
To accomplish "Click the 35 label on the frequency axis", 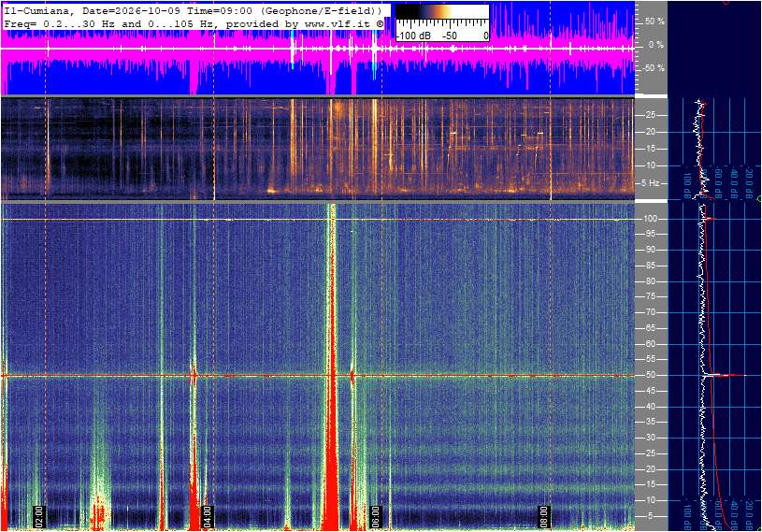I will [x=650, y=422].
